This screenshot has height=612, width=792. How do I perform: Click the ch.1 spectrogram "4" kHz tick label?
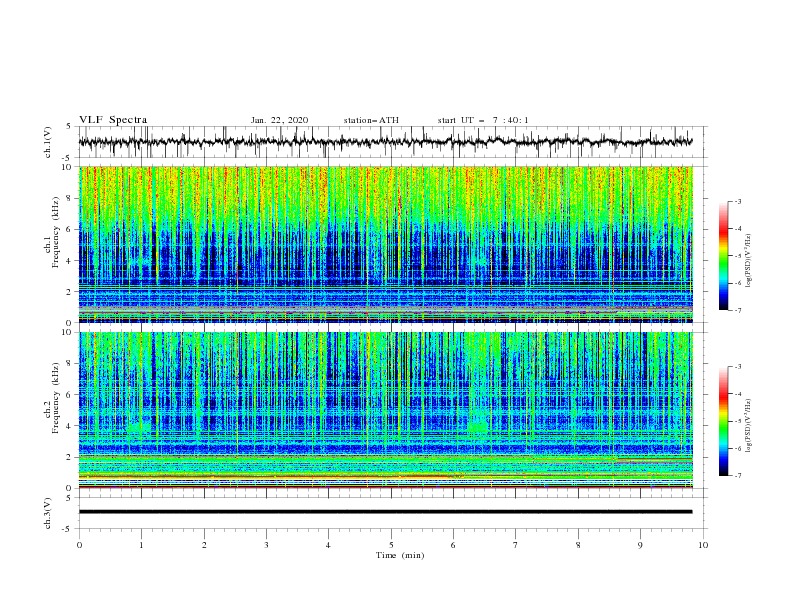click(x=69, y=261)
